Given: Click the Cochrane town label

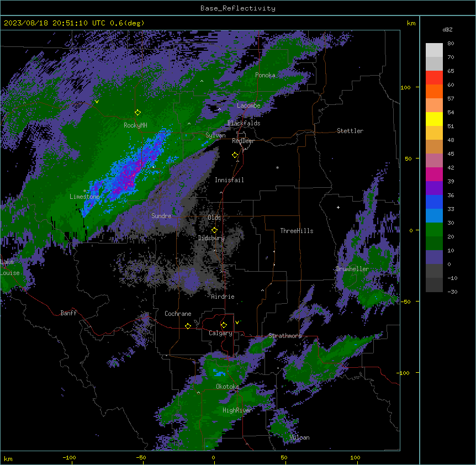Looking at the screenshot, I should point(178,314).
